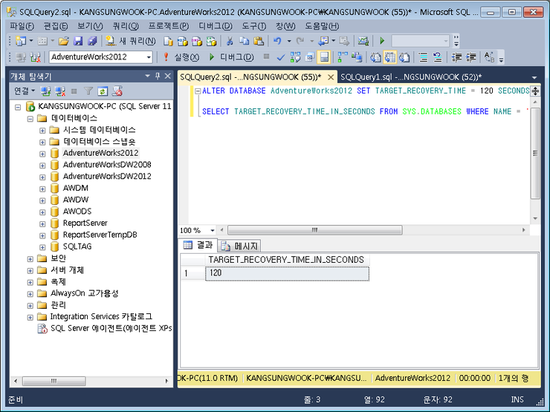Increase the indent of selected lines
Viewport: 550px width, 412px height.
471,57
